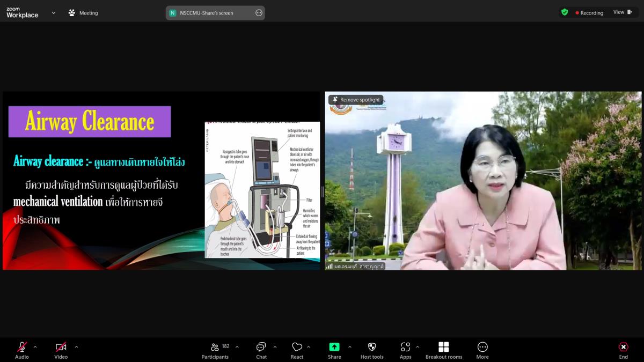Click the text "mechanical ventilation" on the slide
The width and height of the screenshot is (644, 362).
click(58, 202)
